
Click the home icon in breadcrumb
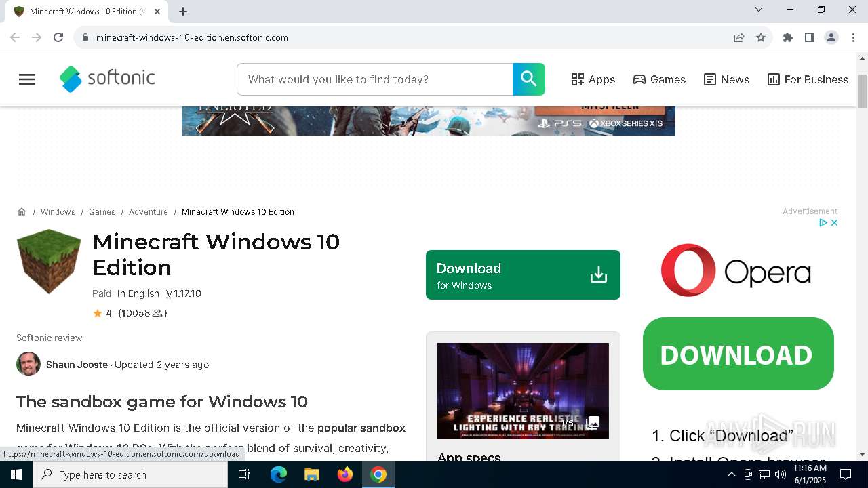click(x=22, y=211)
